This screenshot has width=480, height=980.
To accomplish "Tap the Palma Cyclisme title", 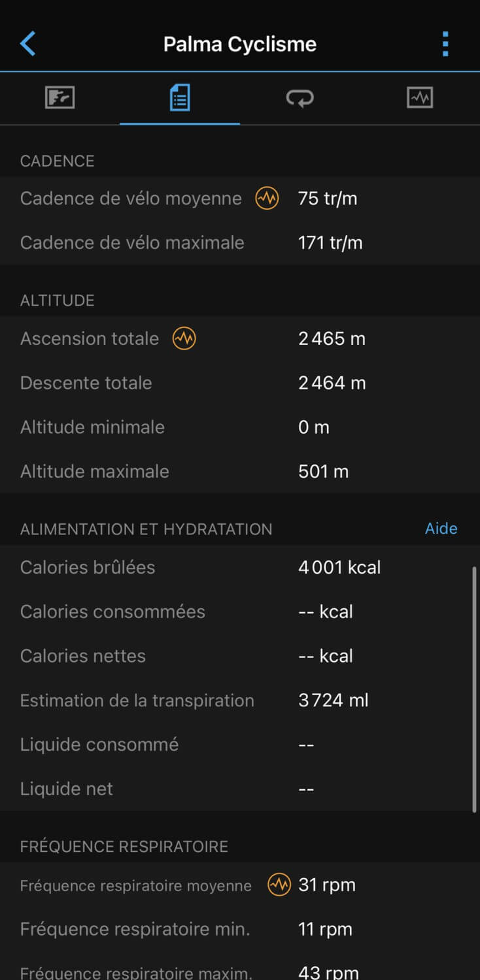I will point(239,44).
